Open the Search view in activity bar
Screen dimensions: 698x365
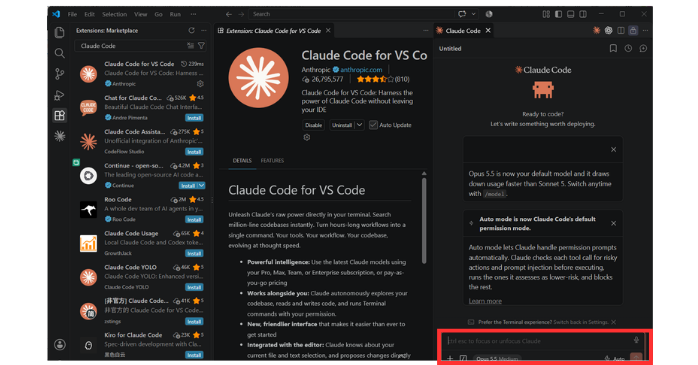tap(59, 53)
